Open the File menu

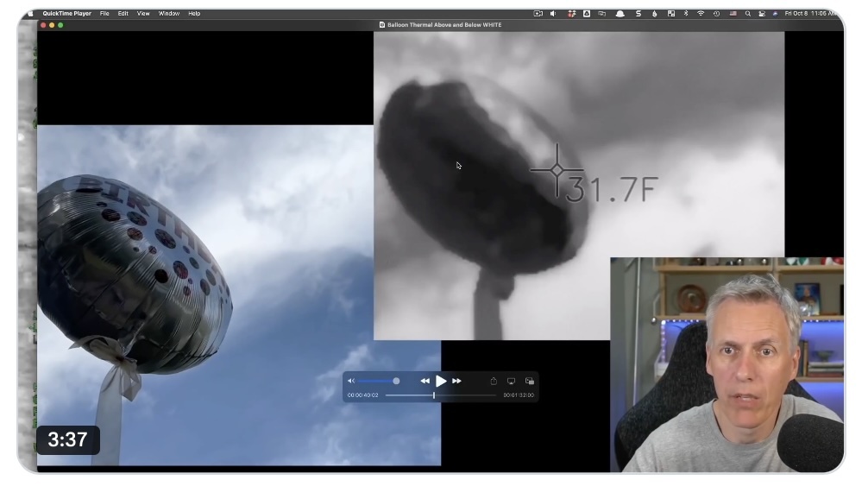[104, 14]
